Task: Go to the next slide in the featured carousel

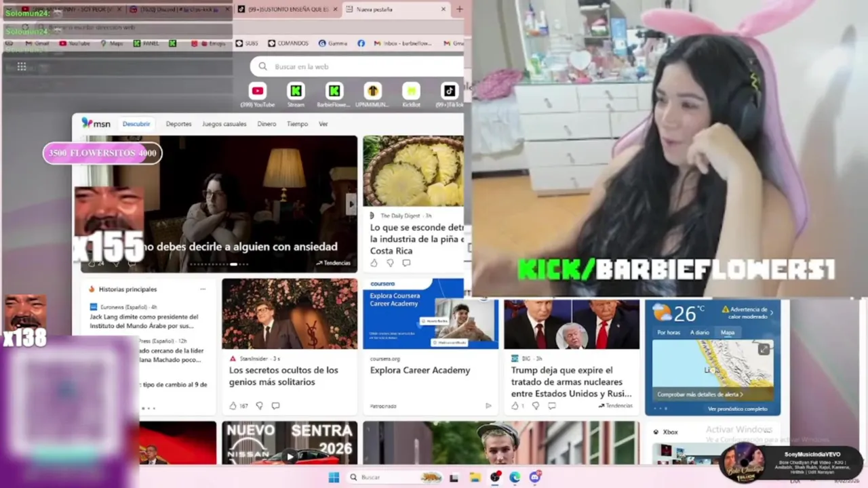Action: click(x=351, y=203)
